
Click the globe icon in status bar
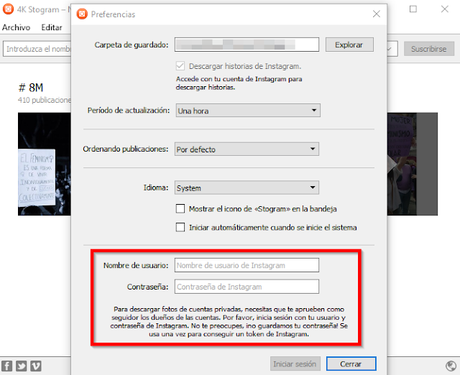click(451, 366)
